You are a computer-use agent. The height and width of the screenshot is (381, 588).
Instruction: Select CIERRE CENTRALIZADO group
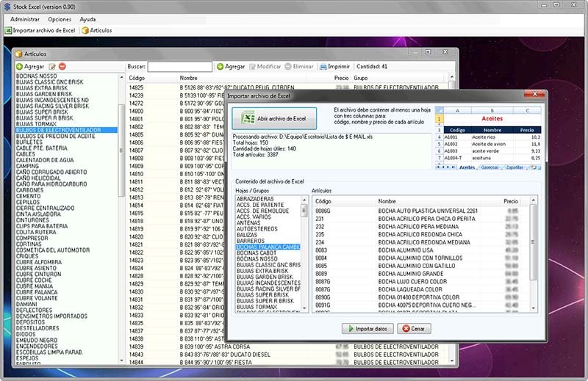[x=45, y=208]
